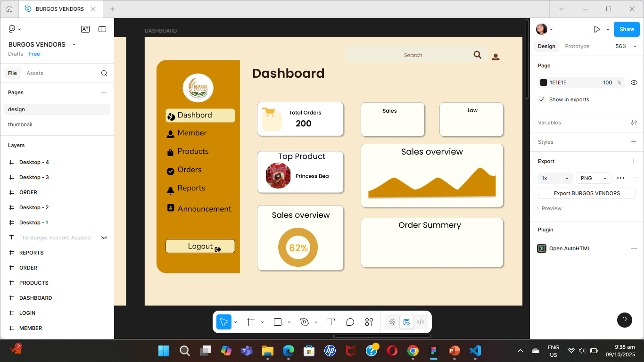Click the page background color swatch
This screenshot has height=362, width=644.
(x=544, y=82)
